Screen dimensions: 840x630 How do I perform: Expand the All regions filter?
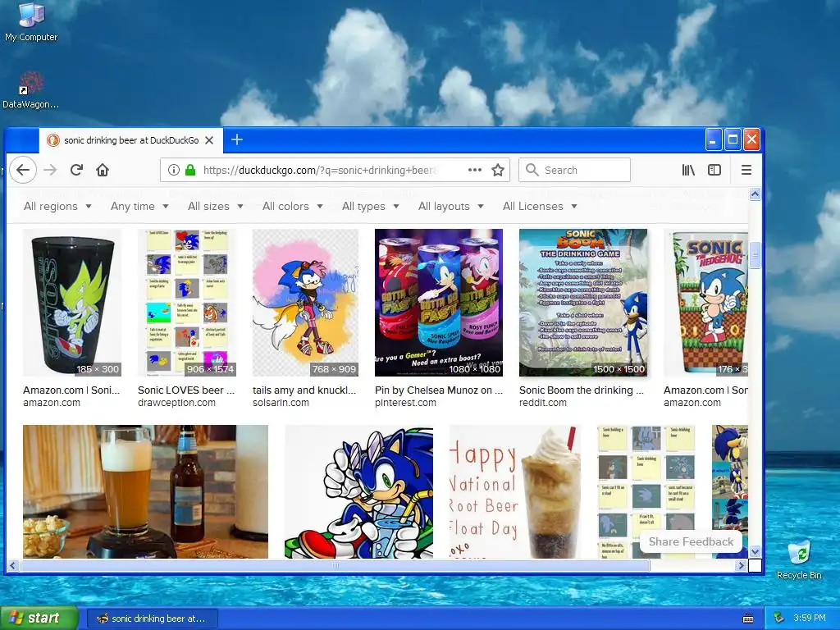click(x=57, y=206)
